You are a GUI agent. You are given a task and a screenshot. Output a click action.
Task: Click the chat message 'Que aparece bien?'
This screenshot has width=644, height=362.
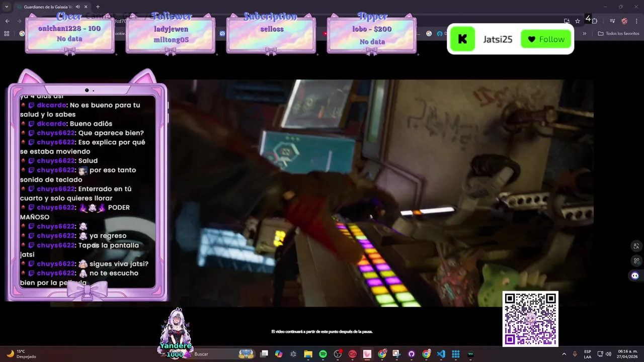point(111,133)
